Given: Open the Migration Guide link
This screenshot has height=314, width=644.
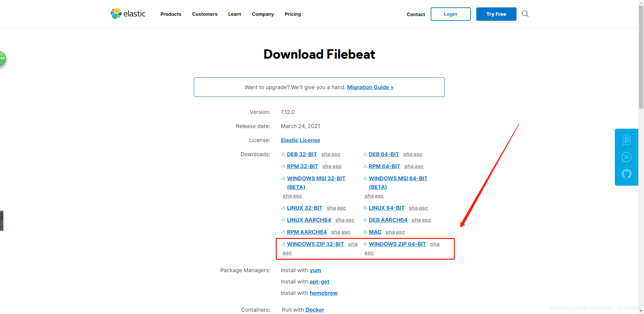Looking at the screenshot, I should point(370,87).
